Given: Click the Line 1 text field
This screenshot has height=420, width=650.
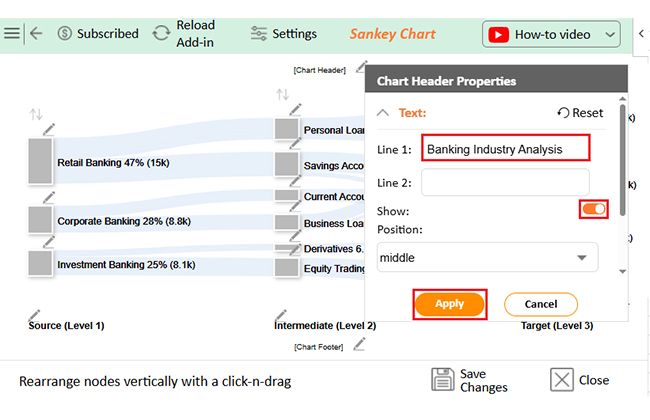Looking at the screenshot, I should point(505,149).
